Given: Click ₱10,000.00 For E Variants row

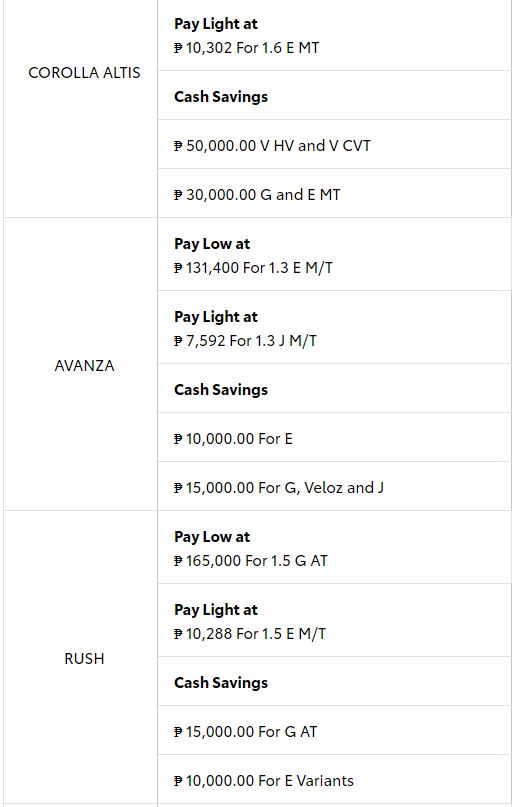Looking at the screenshot, I should (334, 779).
